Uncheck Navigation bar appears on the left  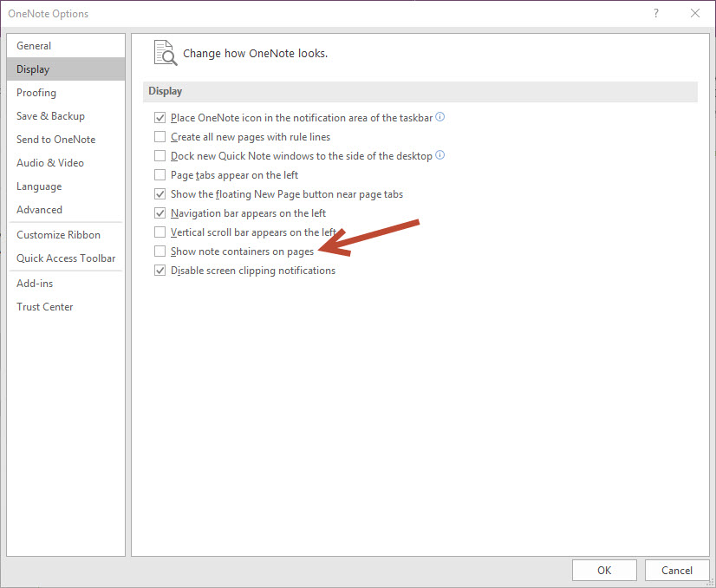(159, 213)
